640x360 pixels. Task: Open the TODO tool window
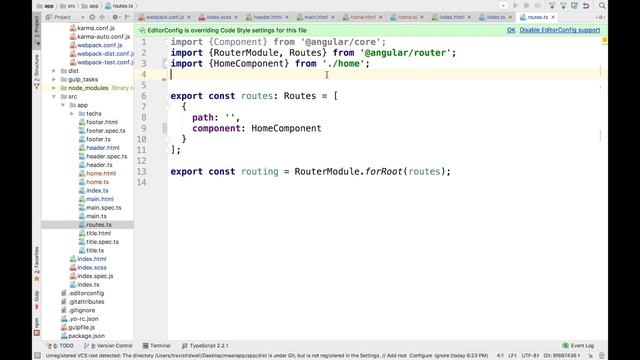(x=61, y=346)
